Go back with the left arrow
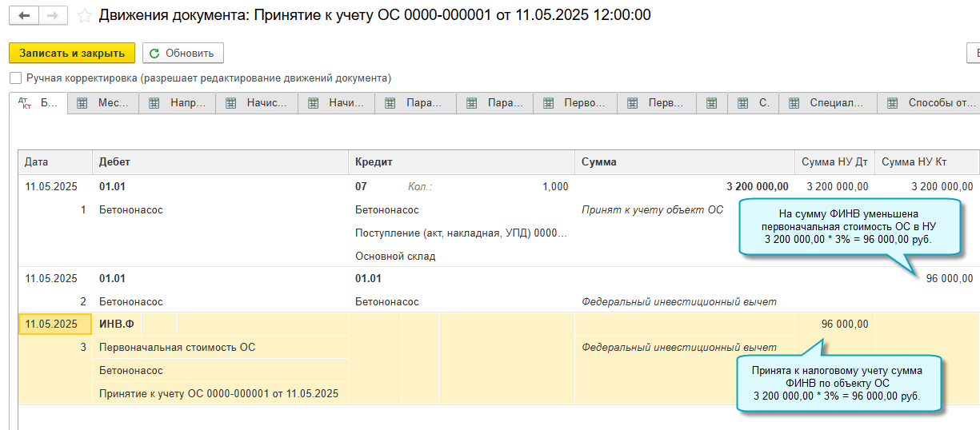The height and width of the screenshot is (430, 980). pyautogui.click(x=24, y=16)
